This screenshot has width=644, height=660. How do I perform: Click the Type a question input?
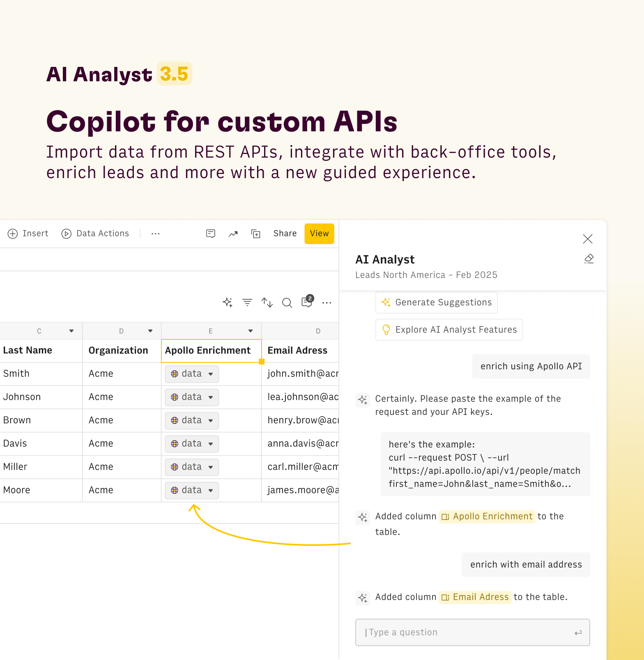click(473, 632)
